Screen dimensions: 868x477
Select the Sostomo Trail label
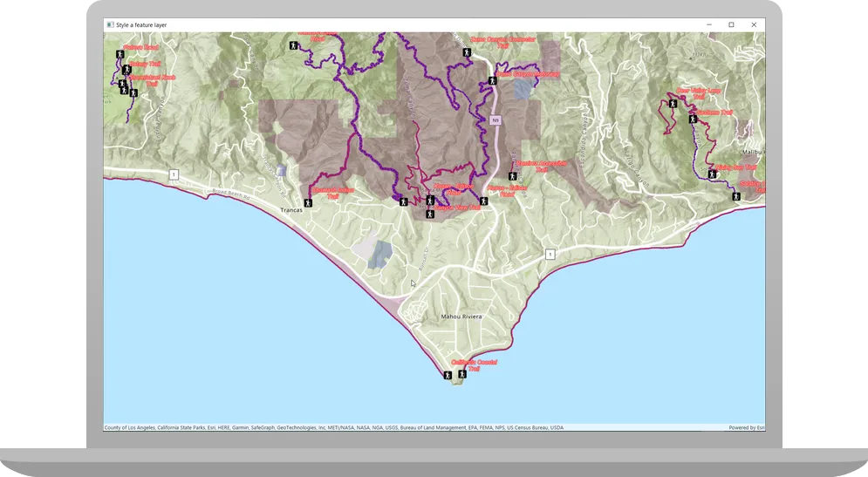coord(714,112)
